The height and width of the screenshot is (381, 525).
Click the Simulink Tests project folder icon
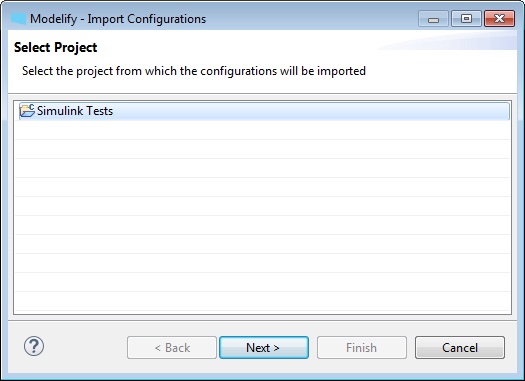click(27, 110)
